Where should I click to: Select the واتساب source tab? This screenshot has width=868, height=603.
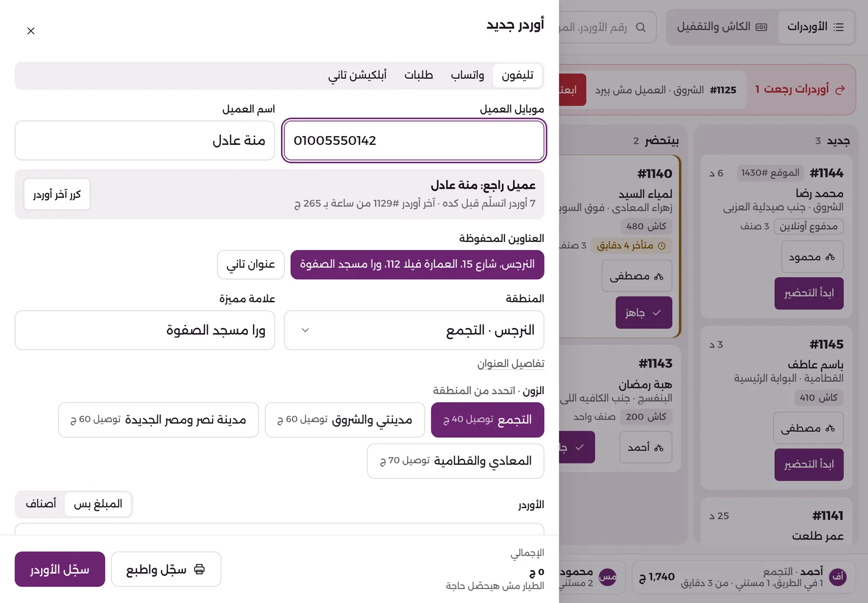pyautogui.click(x=467, y=75)
